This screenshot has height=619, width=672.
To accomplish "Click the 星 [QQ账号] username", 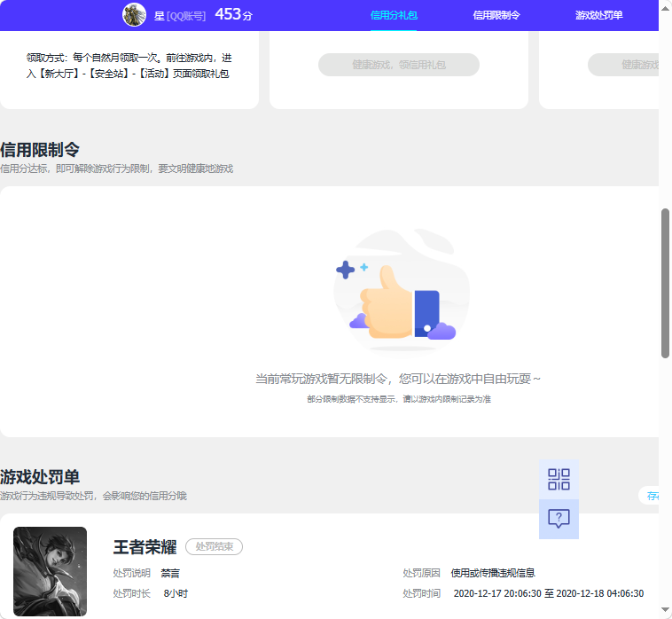I will [180, 16].
